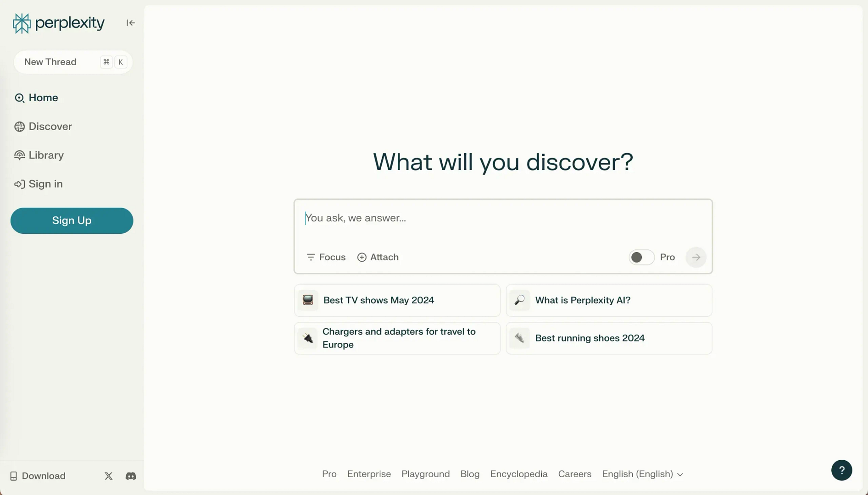
Task: Open the Blog link
Action: click(x=470, y=474)
